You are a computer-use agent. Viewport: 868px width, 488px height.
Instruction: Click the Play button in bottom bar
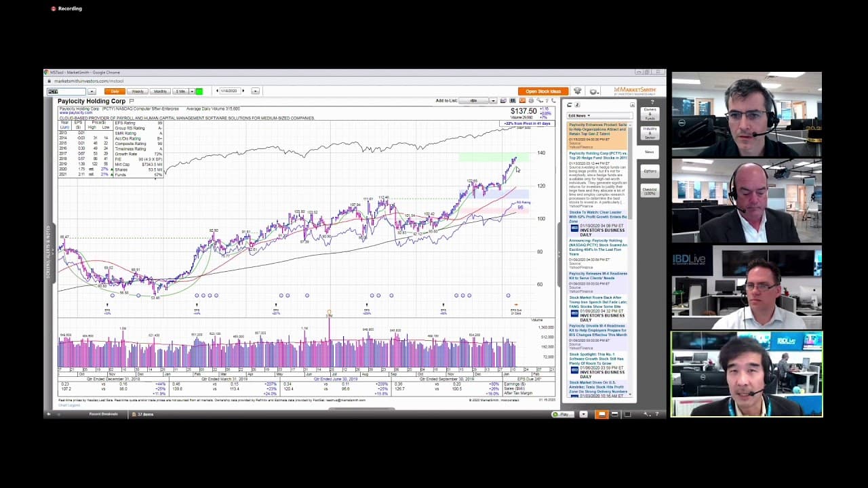[562, 413]
